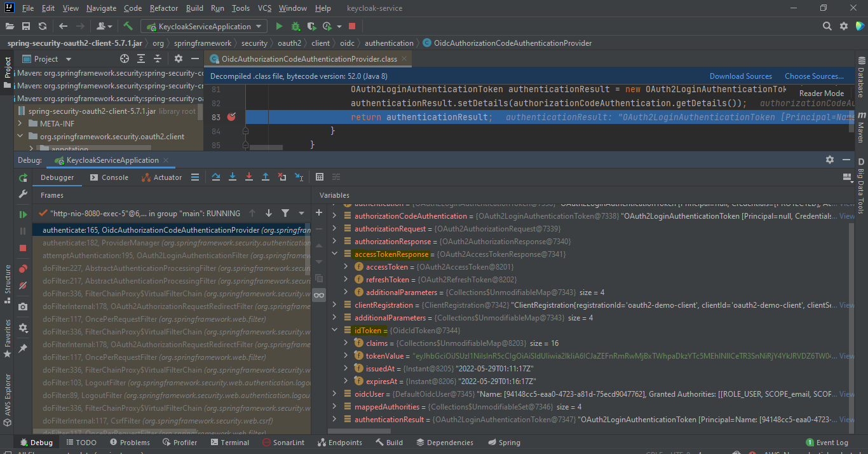The width and height of the screenshot is (868, 454).
Task: Open the SonarLint tool window
Action: pyautogui.click(x=283, y=443)
